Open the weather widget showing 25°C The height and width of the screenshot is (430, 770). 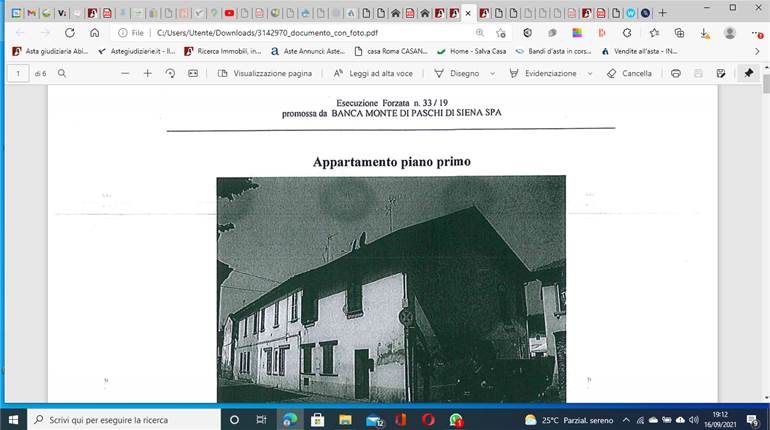tap(569, 420)
